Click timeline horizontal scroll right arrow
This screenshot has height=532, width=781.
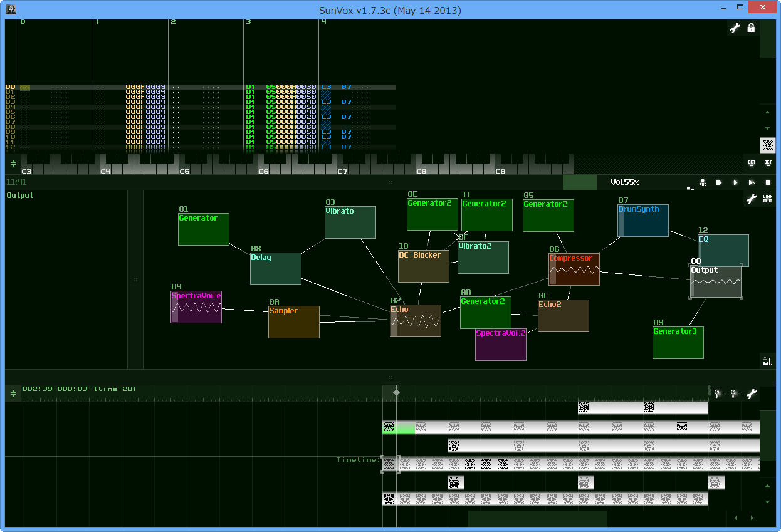(752, 518)
